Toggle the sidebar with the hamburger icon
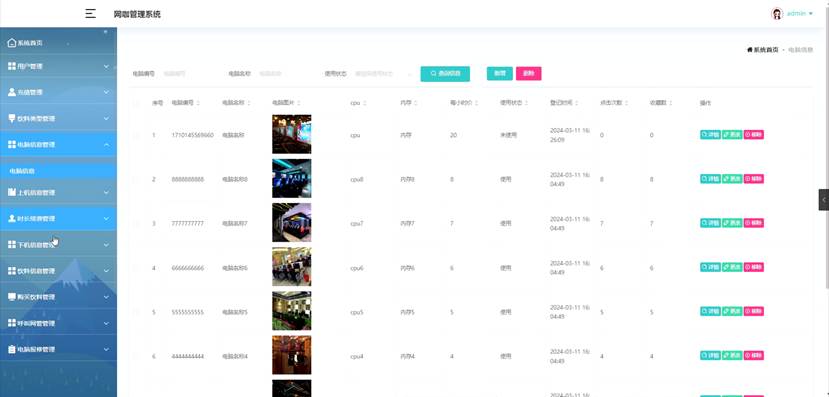Viewport: 829px width, 397px height. 90,14
